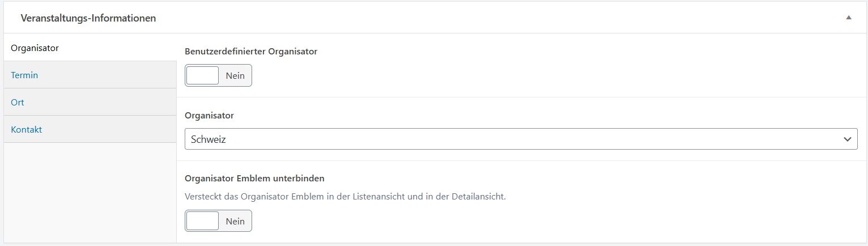Click white handle of Benutzerdefinierter Organisator toggle

pyautogui.click(x=203, y=75)
